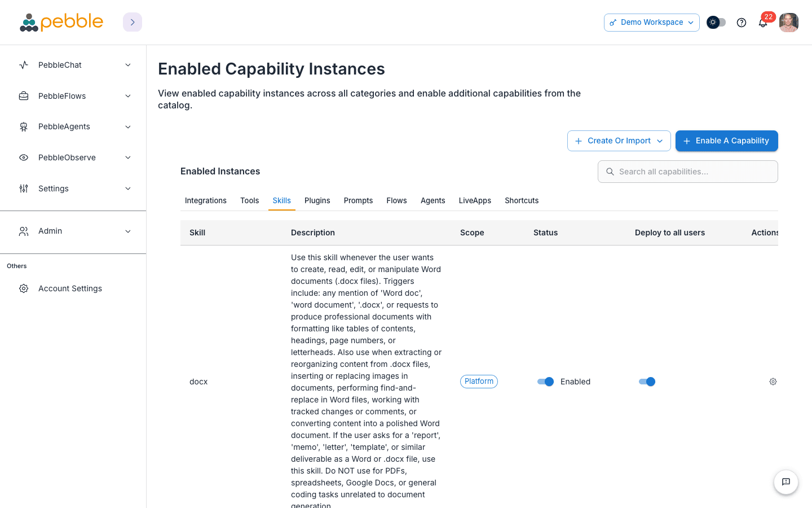Click the Platform scope badge
Viewport: 812px width, 508px height.
point(479,382)
